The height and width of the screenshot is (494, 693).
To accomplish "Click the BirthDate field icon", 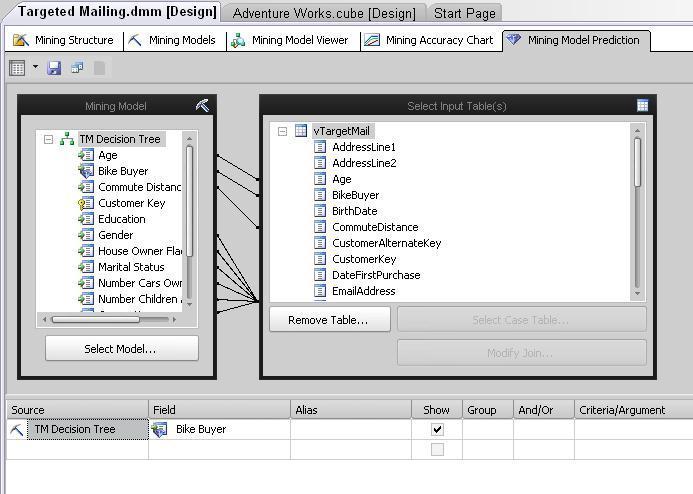I will click(x=320, y=211).
